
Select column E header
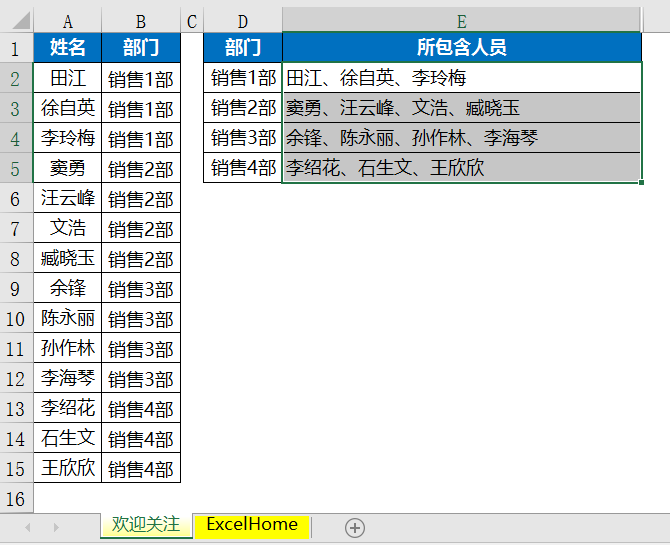(x=461, y=21)
